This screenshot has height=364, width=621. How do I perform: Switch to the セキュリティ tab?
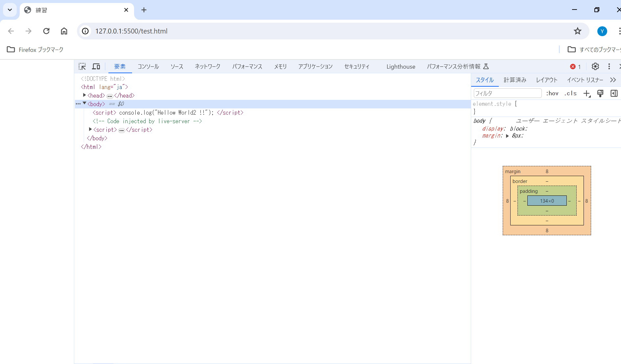pyautogui.click(x=357, y=67)
